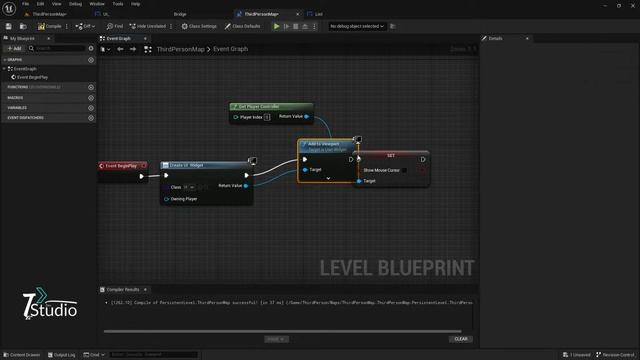Open the Window menu
Viewport: 640px width, 360px height.
[97, 4]
